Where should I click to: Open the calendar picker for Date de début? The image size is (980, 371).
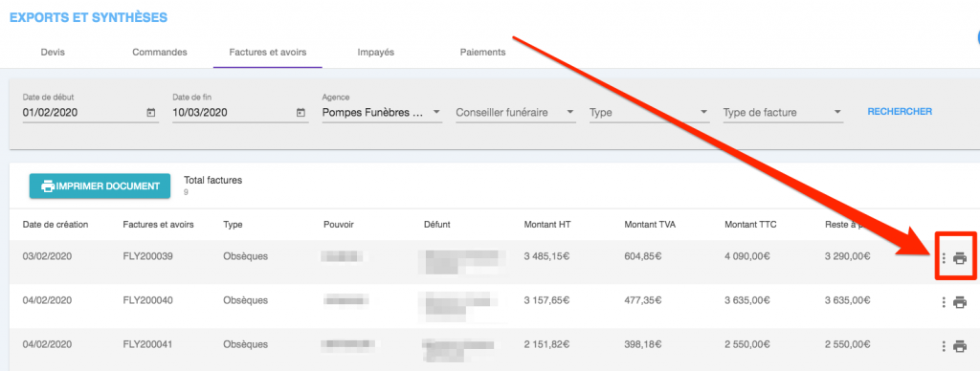click(x=150, y=113)
